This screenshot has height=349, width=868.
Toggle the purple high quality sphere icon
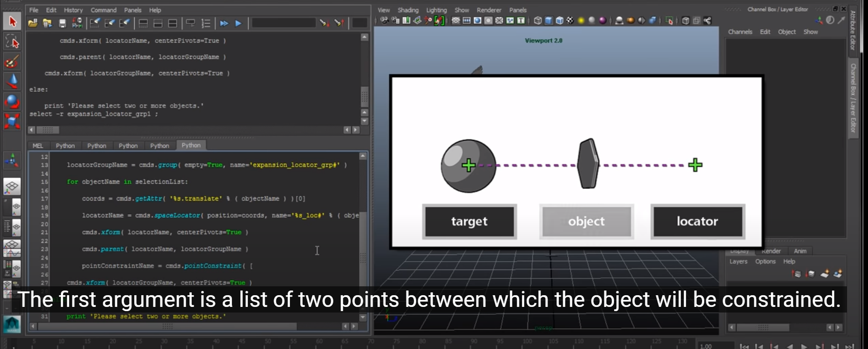pyautogui.click(x=603, y=20)
